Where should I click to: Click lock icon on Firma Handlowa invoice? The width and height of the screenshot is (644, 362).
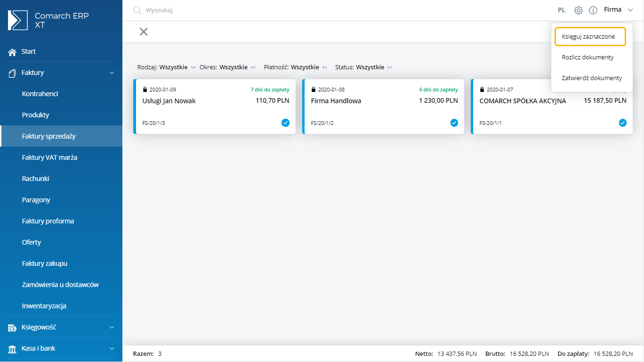point(314,90)
